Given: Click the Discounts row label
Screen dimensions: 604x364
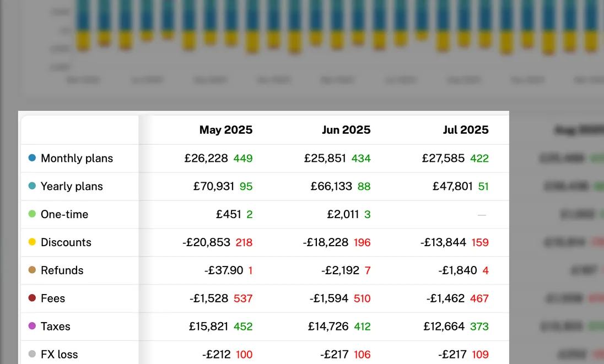Looking at the screenshot, I should click(66, 243).
